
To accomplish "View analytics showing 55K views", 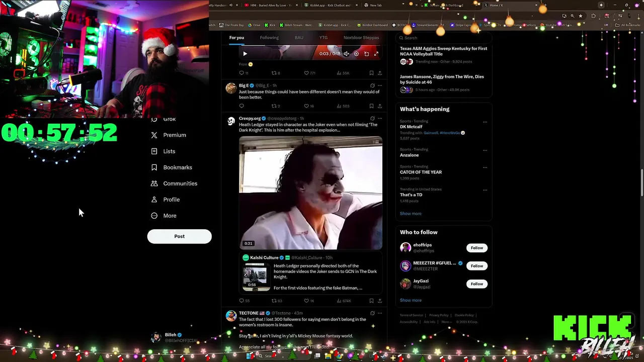I will 343,73.
